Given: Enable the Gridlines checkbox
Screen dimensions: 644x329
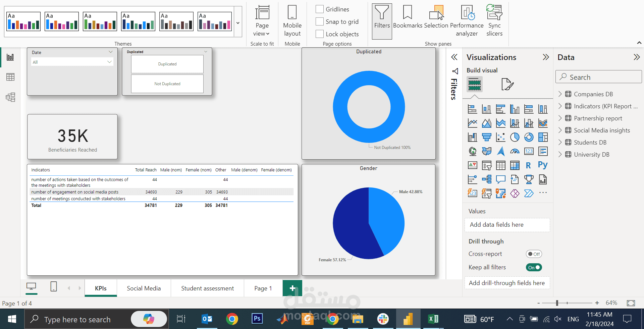Looking at the screenshot, I should [319, 9].
